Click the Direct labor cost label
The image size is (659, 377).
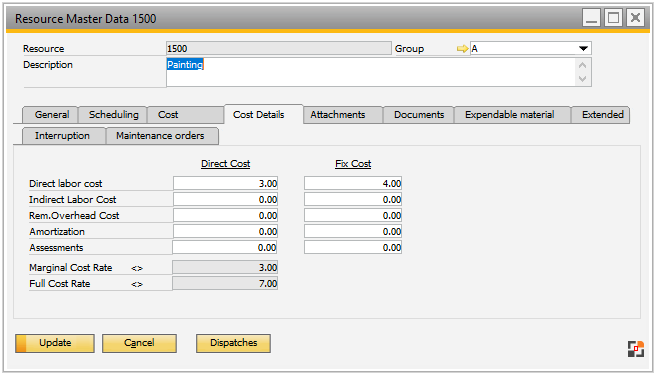tap(66, 184)
